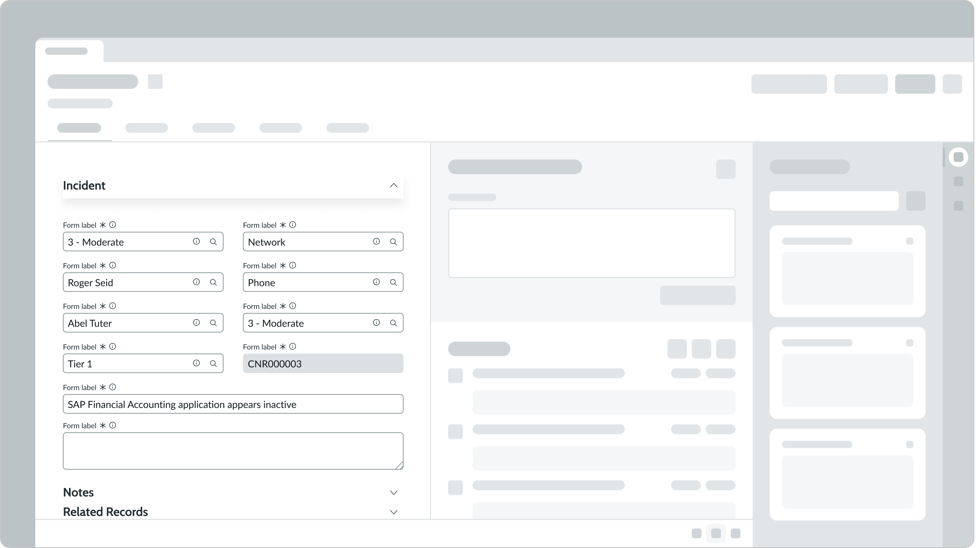980x548 pixels.
Task: Open the lookup for the second 3 - Moderate field
Action: [x=393, y=323]
